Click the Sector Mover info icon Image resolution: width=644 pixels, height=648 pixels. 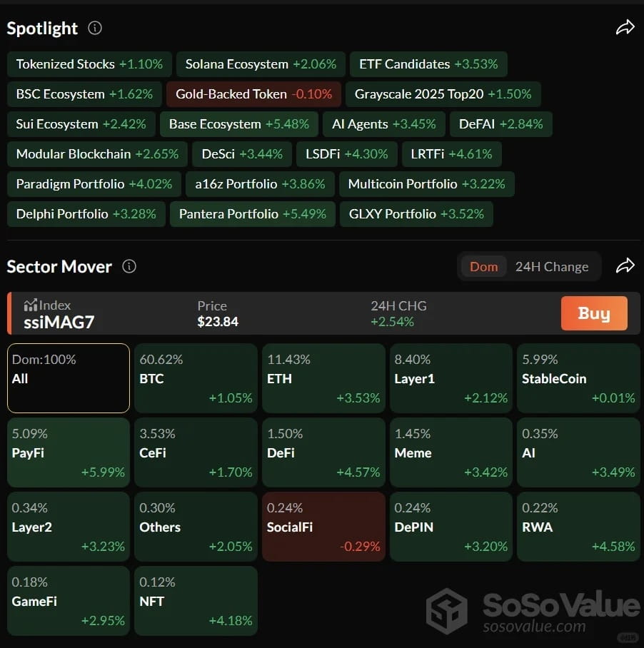click(x=129, y=266)
